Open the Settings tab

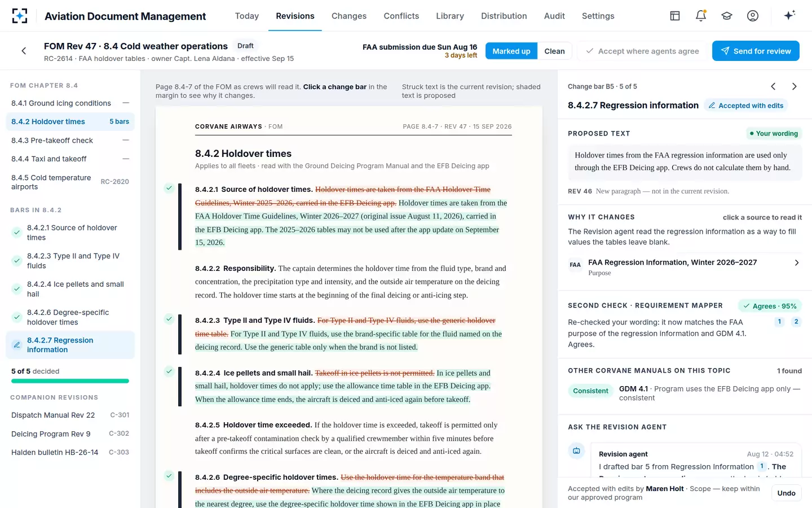point(598,16)
